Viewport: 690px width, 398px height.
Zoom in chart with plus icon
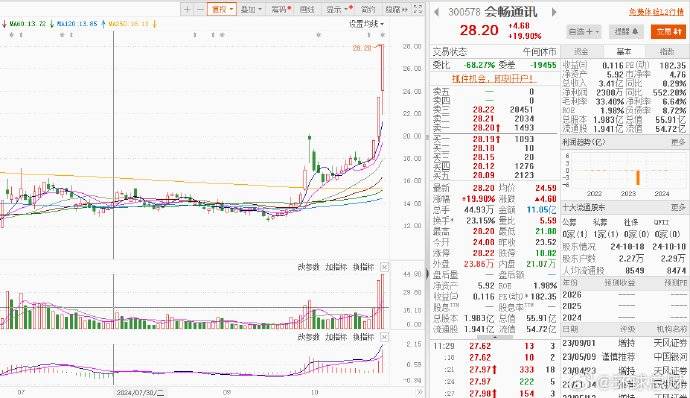[187, 9]
